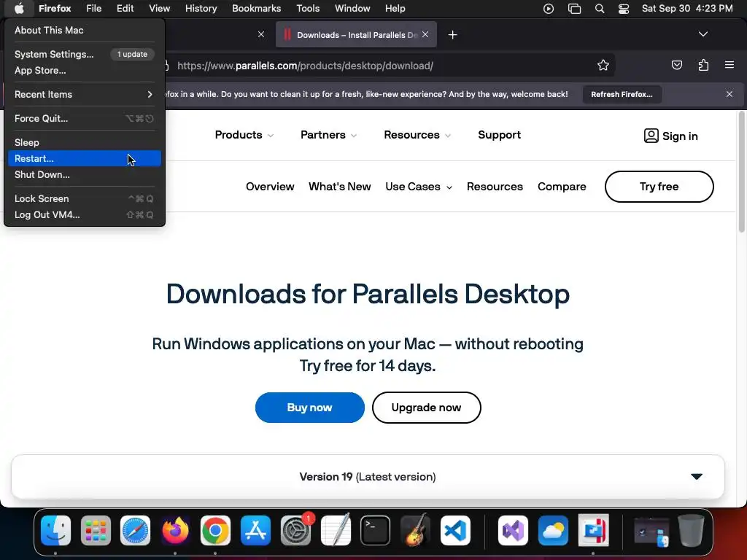Click Firefox icon in the Dock
747x560 pixels.
pyautogui.click(x=175, y=530)
